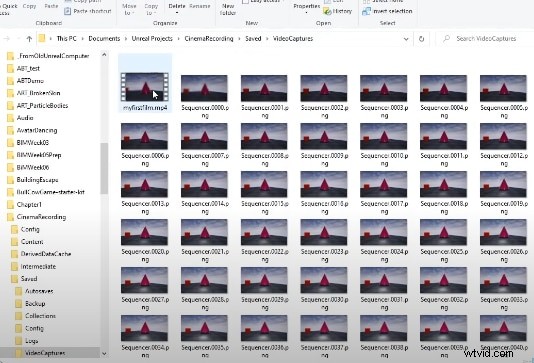Image resolution: width=534 pixels, height=363 pixels.
Task: Click Invert selection
Action: 387,11
